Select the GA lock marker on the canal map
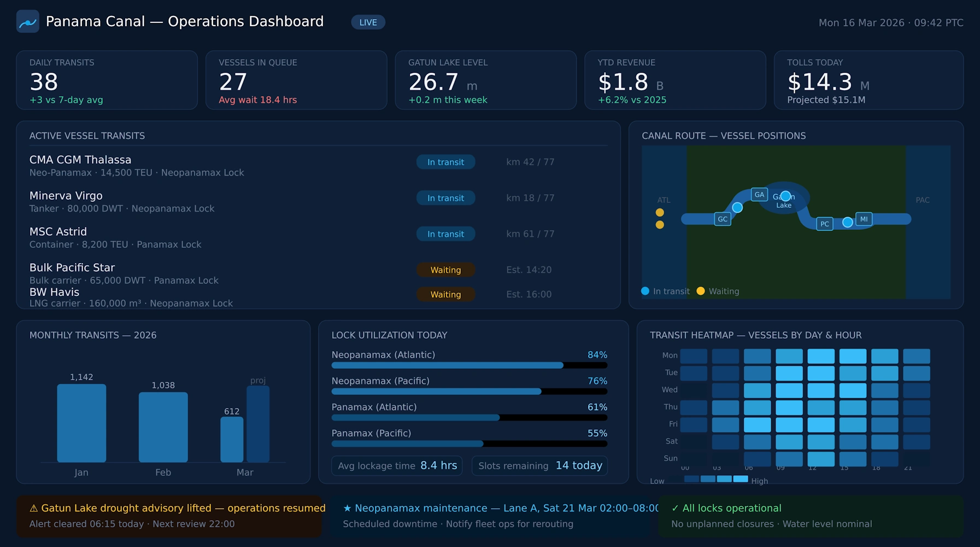 [759, 194]
